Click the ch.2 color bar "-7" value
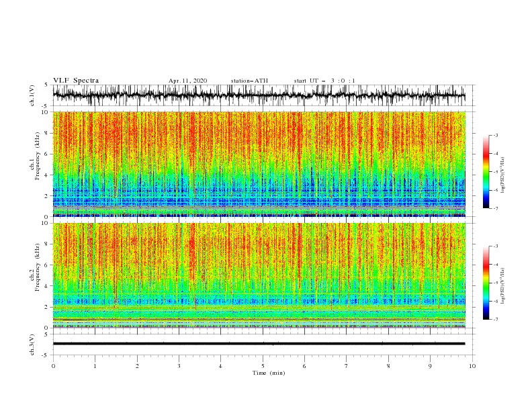Screen dimensions: 532x411 pyautogui.click(x=496, y=320)
